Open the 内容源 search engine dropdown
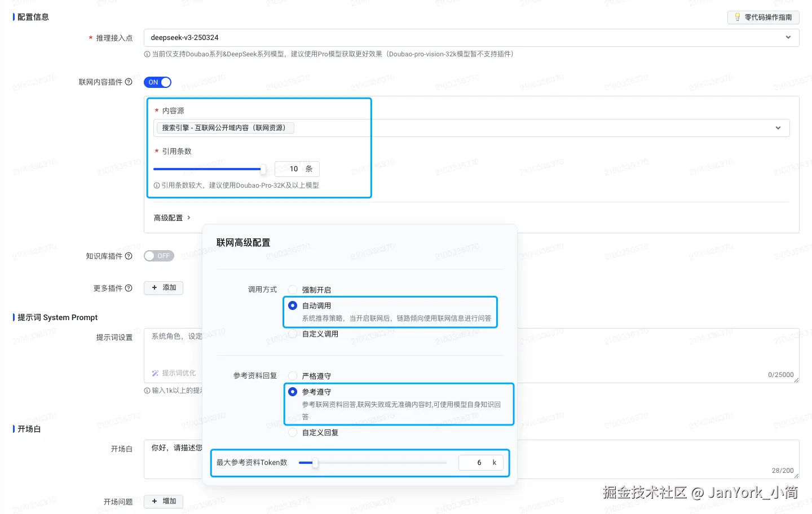 (x=471, y=128)
